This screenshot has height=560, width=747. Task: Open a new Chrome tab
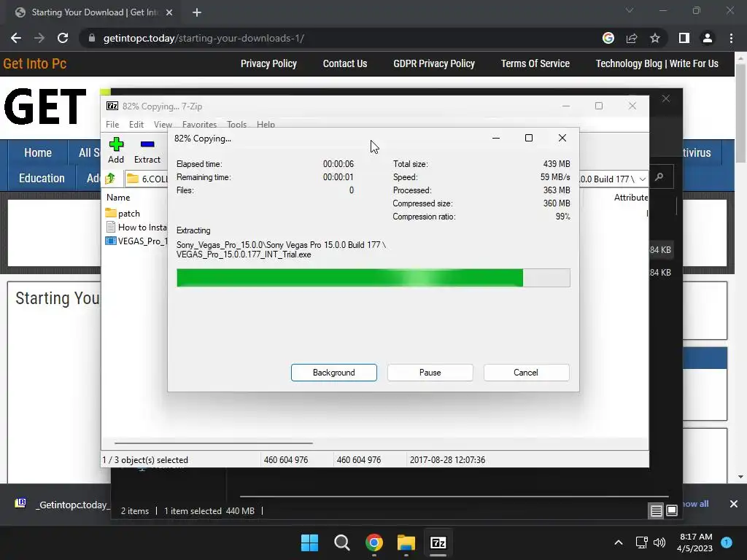click(x=197, y=12)
